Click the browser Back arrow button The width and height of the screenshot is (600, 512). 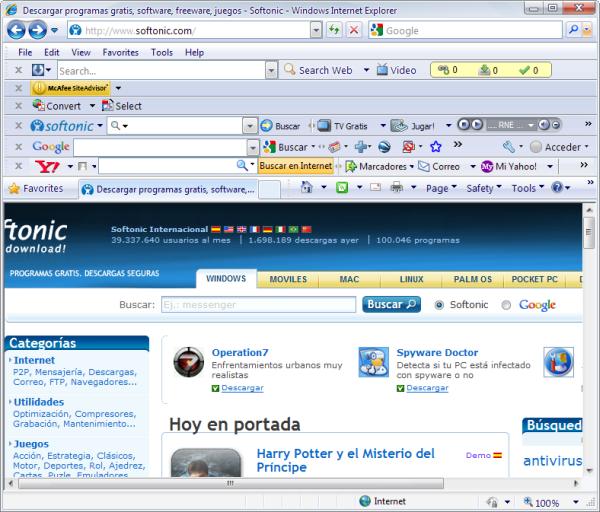click(x=16, y=30)
